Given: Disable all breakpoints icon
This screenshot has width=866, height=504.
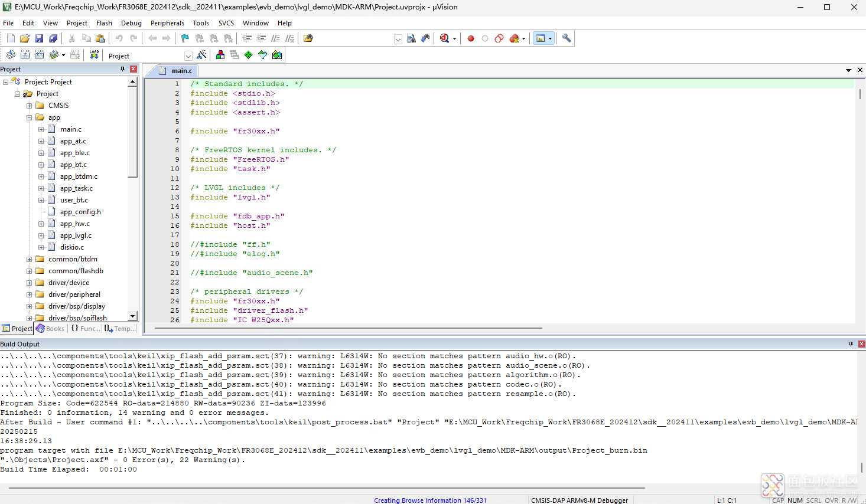Looking at the screenshot, I should coord(499,38).
